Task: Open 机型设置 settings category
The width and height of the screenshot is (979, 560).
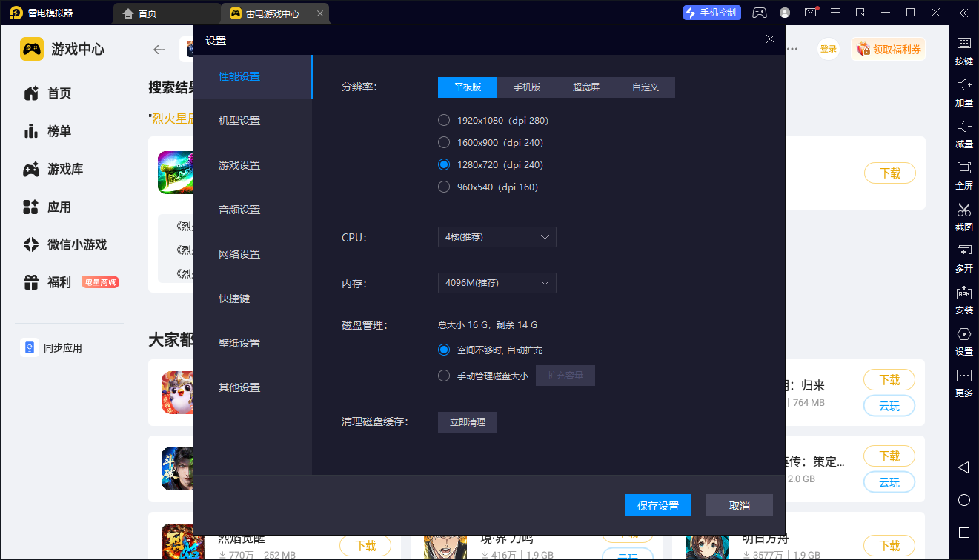Action: tap(252, 121)
